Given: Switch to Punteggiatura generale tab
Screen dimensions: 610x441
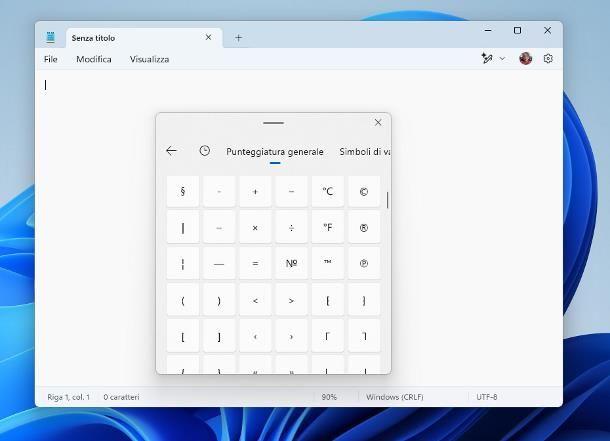Looking at the screenshot, I should pos(275,152).
